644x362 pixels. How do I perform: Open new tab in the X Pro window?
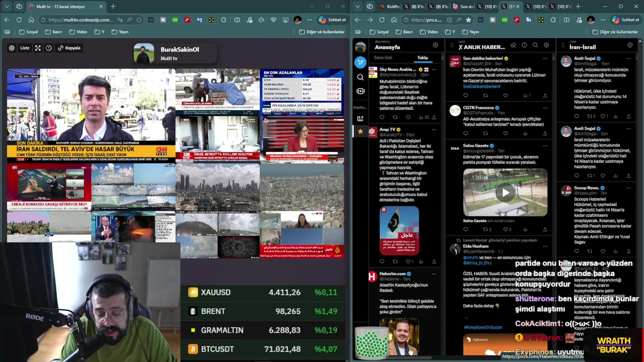click(578, 7)
